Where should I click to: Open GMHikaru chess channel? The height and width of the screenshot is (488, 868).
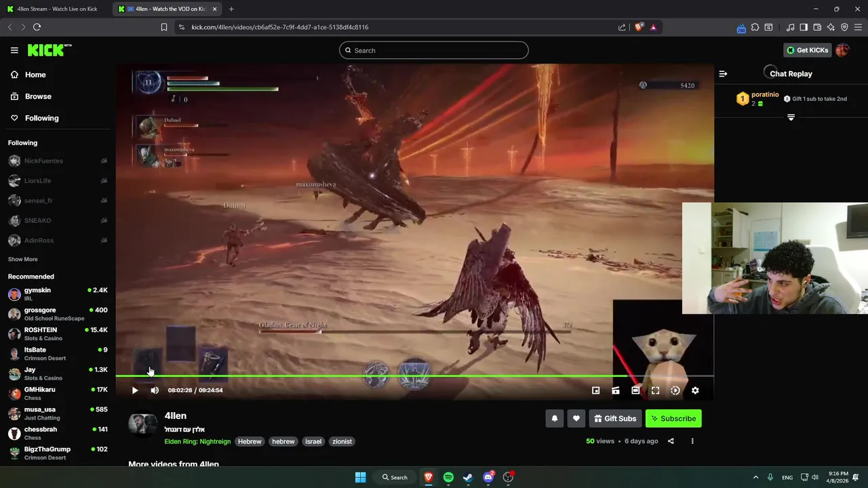tap(58, 393)
